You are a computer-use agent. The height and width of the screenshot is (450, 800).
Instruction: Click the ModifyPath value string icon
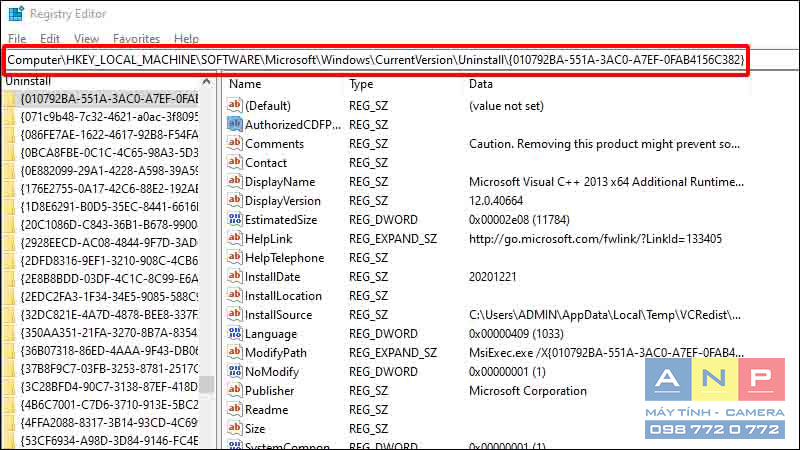click(x=235, y=352)
